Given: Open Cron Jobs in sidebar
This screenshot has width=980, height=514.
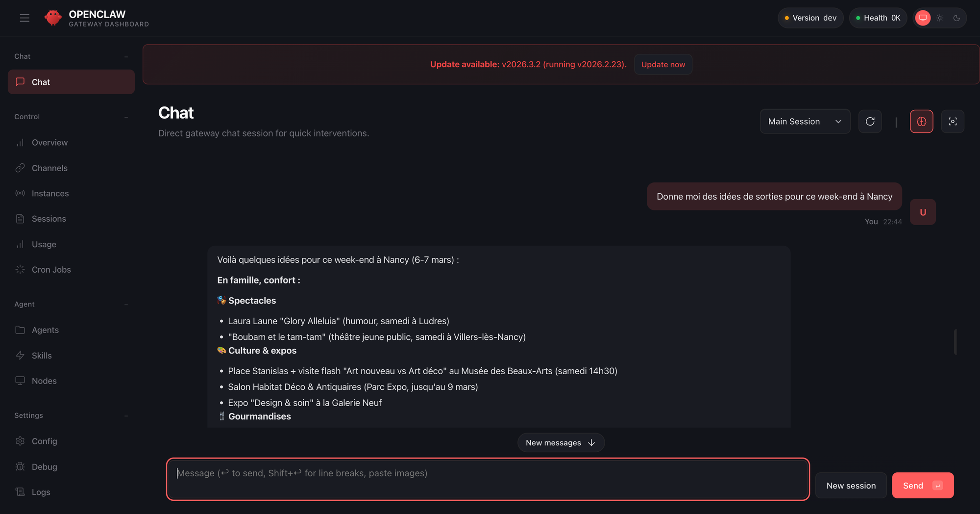Looking at the screenshot, I should pos(51,270).
